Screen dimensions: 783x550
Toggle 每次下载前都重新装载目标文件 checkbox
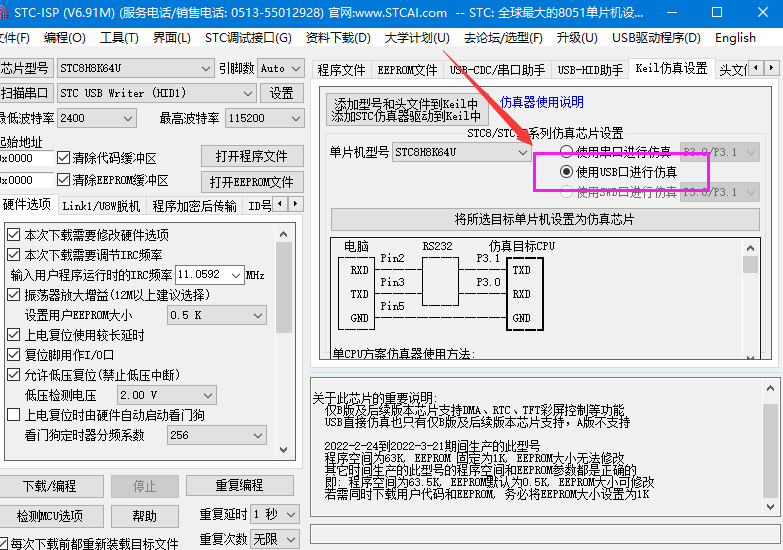click(3, 543)
